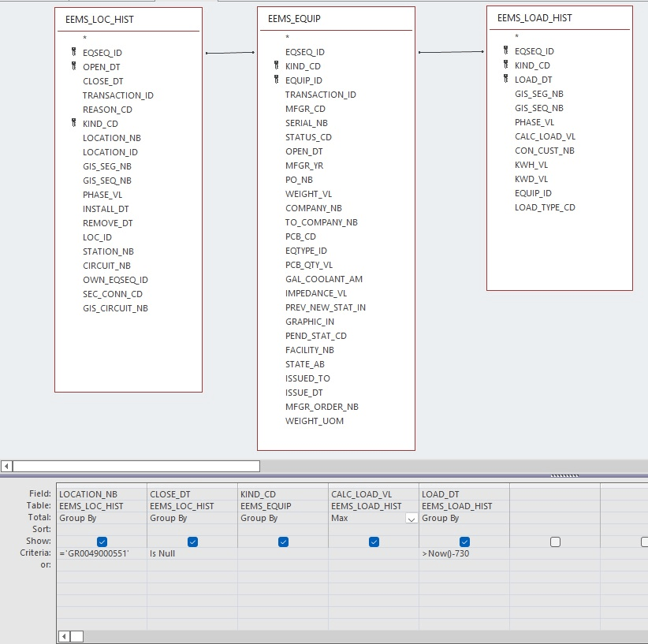Screen dimensions: 648x644
Task: Click join line between EEMS_LOC_HIST and EEMS_EQUIP
Action: (x=229, y=53)
